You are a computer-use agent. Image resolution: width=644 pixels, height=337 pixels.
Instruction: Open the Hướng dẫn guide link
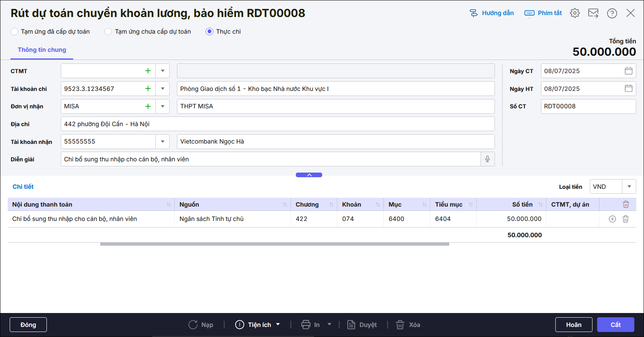(492, 13)
